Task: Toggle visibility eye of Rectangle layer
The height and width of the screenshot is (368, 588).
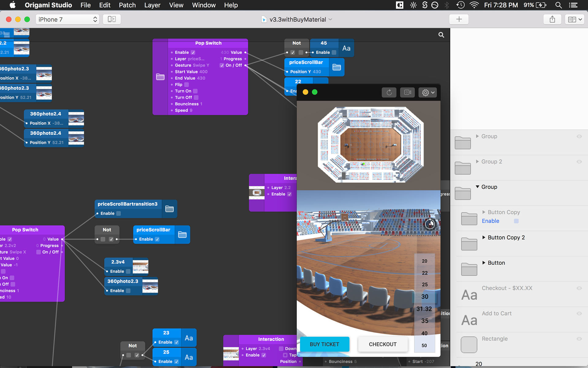Action: [579, 339]
